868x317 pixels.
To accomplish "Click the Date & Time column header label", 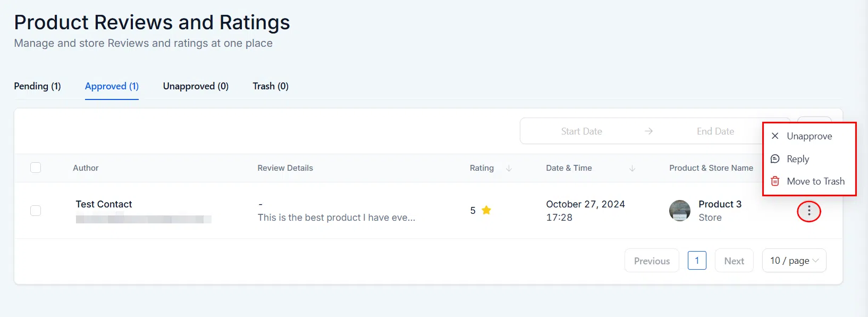I will coord(569,168).
